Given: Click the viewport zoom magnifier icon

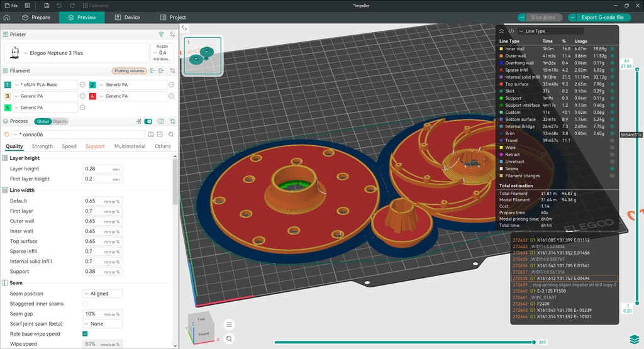Looking at the screenshot, I should [x=229, y=338].
